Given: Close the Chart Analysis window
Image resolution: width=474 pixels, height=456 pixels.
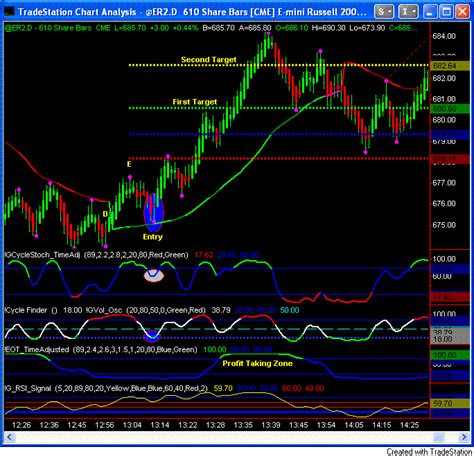Looking at the screenshot, I should point(462,12).
